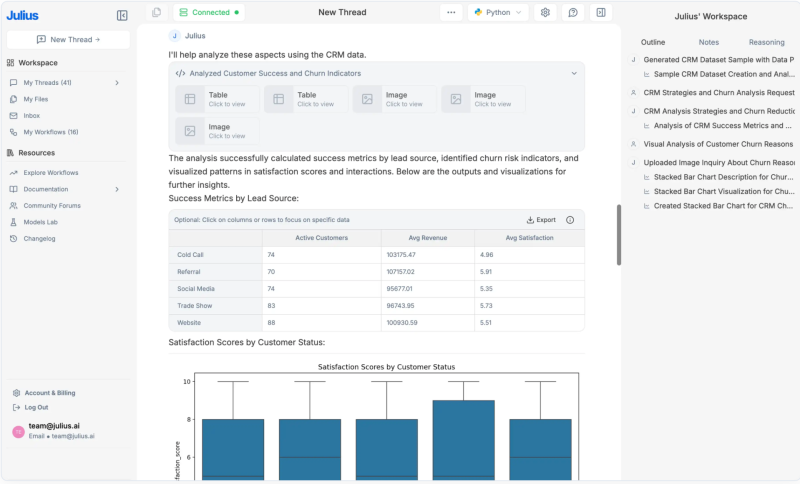
Task: Open the Python language dropdown
Action: [499, 13]
